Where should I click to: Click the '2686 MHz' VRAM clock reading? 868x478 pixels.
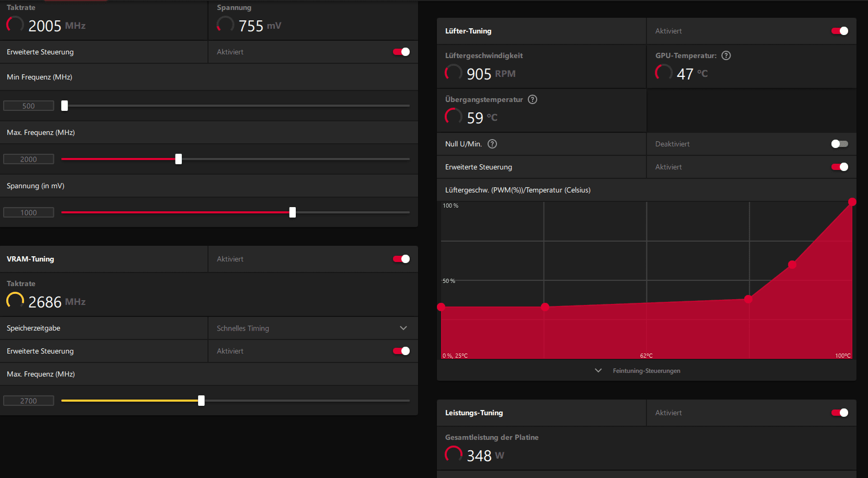57,302
